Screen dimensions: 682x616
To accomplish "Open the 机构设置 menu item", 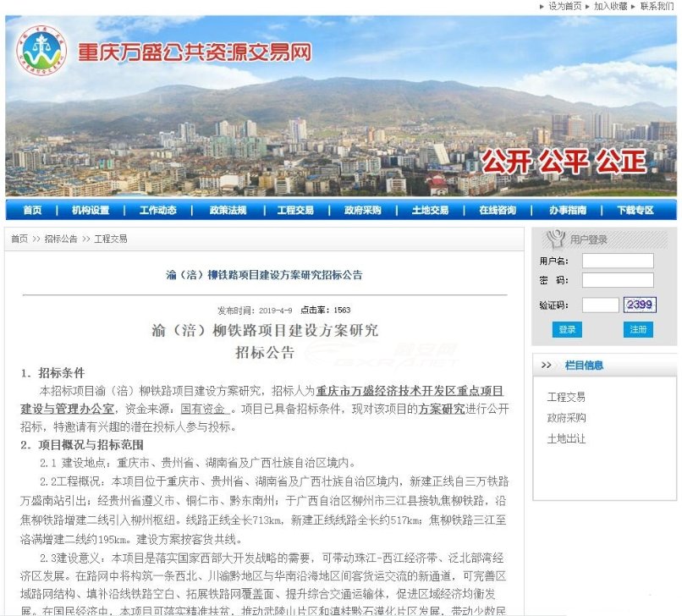I will click(91, 210).
